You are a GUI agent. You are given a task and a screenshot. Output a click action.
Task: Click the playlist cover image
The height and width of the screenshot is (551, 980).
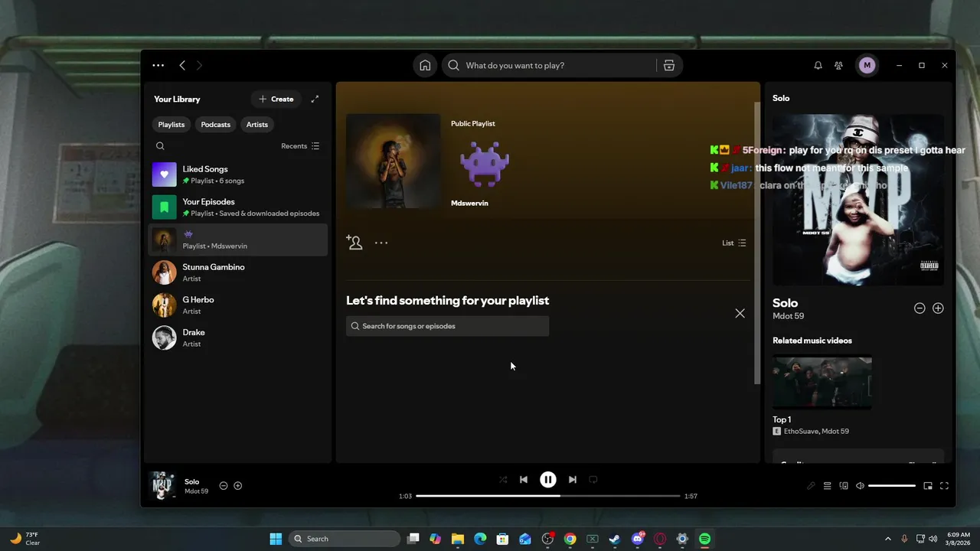point(393,161)
